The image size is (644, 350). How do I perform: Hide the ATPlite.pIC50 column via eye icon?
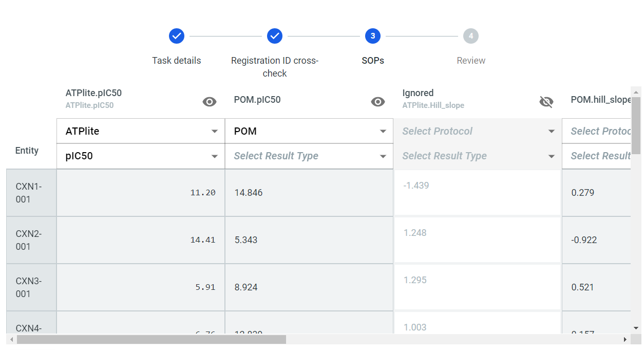click(x=210, y=102)
